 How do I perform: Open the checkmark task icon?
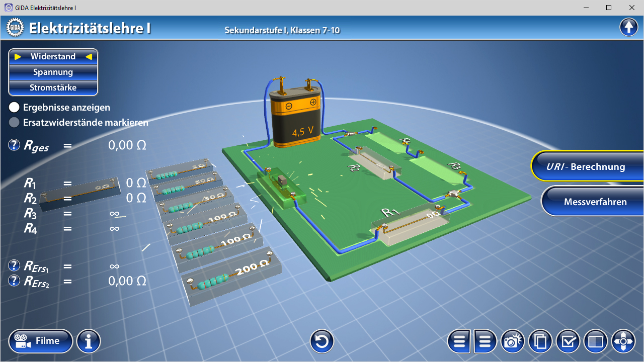click(568, 341)
